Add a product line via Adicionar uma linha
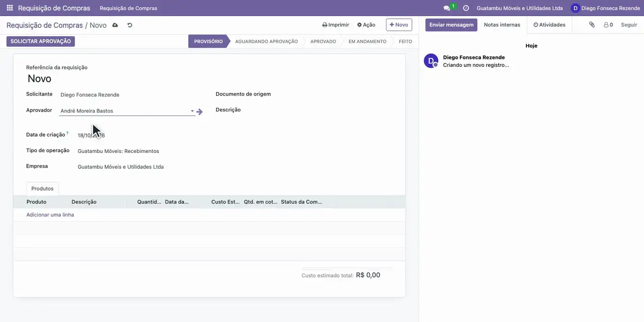Viewport: 644px width, 322px height. [50, 215]
